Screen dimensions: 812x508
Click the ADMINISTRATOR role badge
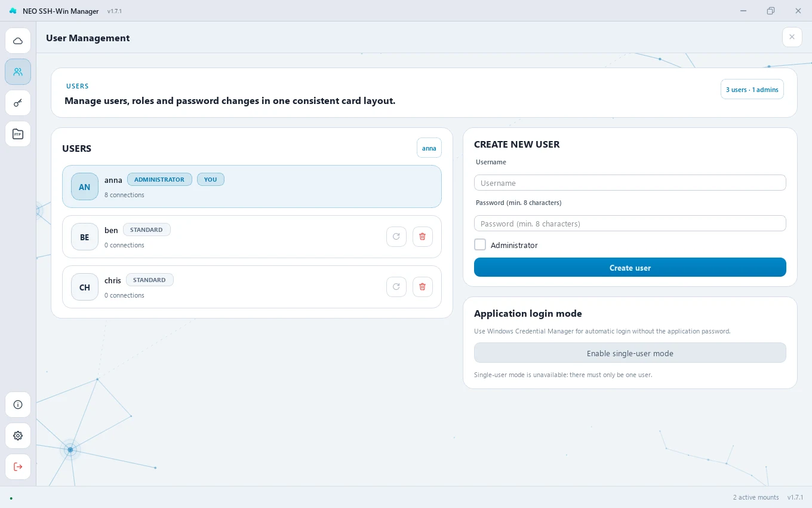point(159,179)
